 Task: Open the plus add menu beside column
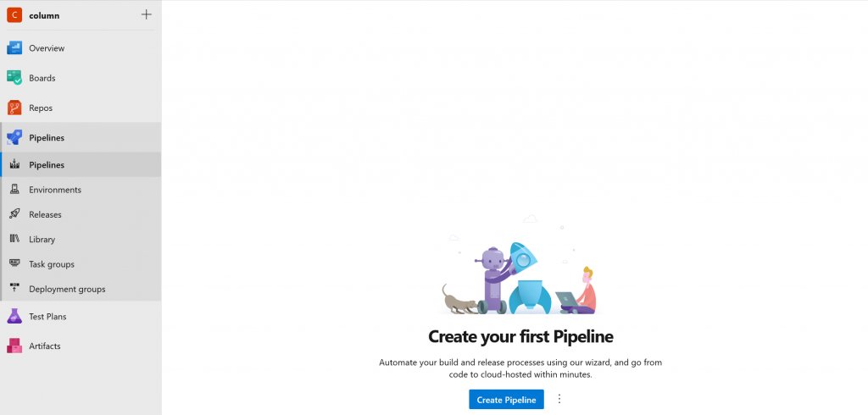146,15
